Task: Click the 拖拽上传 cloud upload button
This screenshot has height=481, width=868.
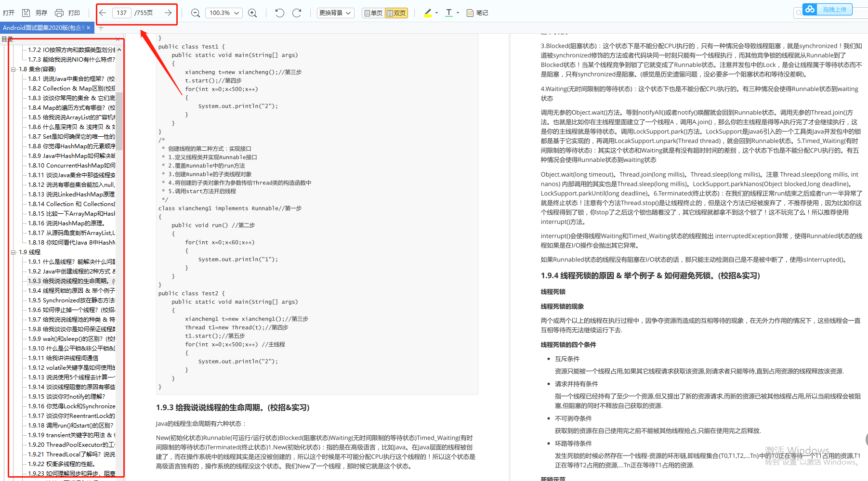Action: 828,9
